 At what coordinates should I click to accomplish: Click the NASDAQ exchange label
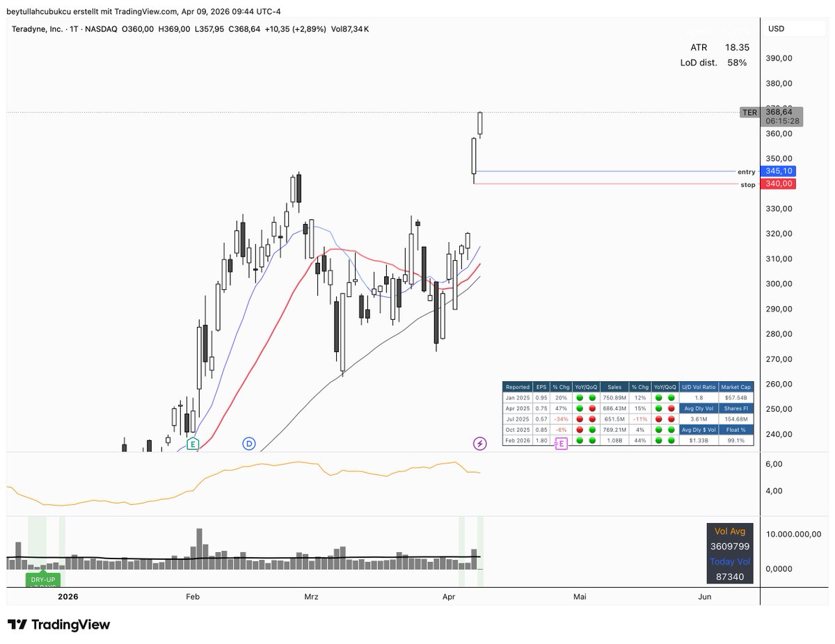coord(102,29)
